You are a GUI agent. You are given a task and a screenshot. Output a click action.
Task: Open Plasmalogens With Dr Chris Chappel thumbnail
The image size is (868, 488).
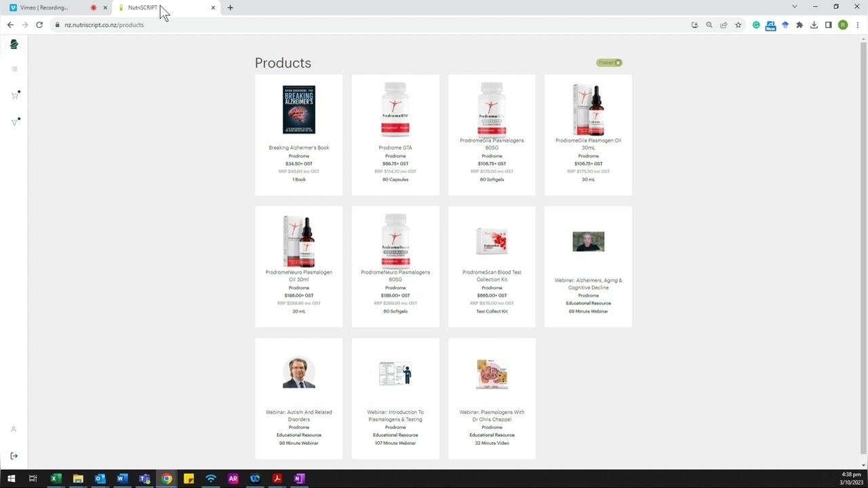[492, 373]
